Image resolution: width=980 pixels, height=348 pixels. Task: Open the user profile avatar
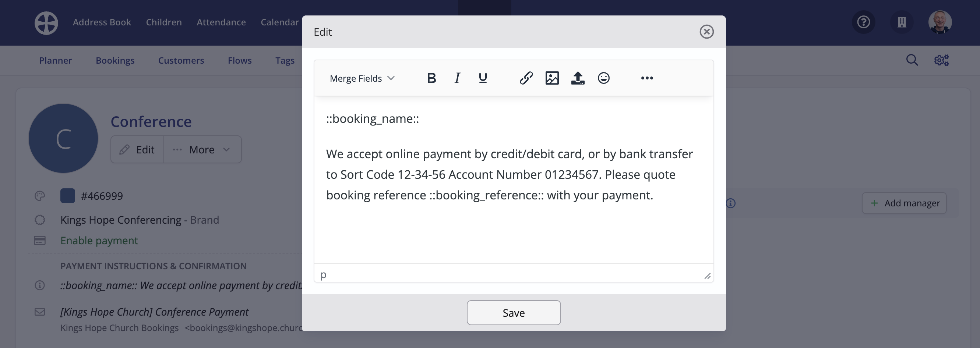940,22
